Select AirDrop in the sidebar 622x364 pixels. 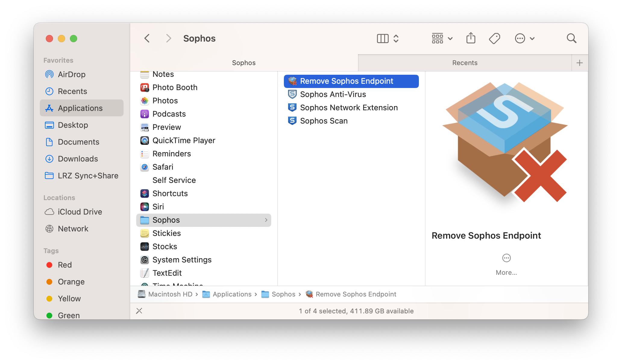point(71,74)
